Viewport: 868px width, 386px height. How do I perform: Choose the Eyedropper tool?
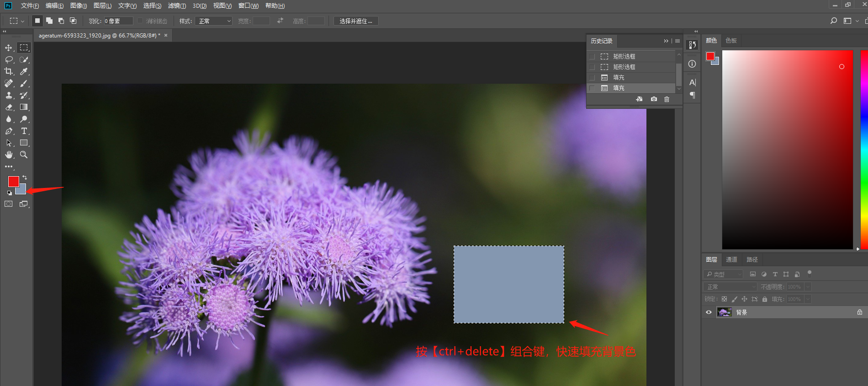tap(24, 71)
